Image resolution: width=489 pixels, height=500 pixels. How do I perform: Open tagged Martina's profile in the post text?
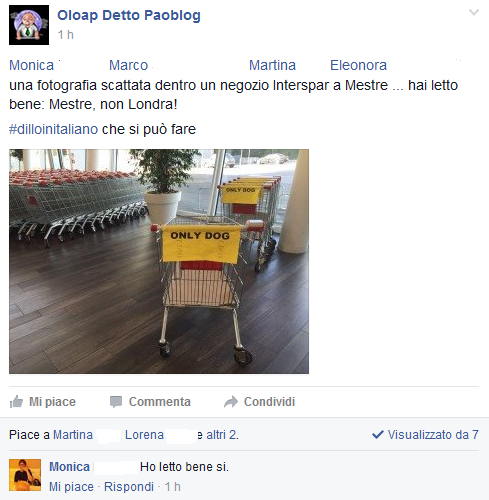[272, 65]
